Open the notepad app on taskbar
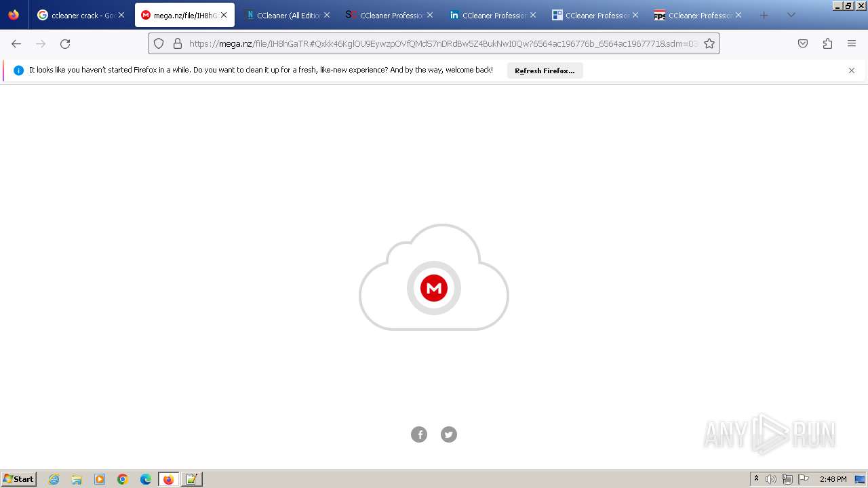This screenshot has width=868, height=488. tap(191, 479)
